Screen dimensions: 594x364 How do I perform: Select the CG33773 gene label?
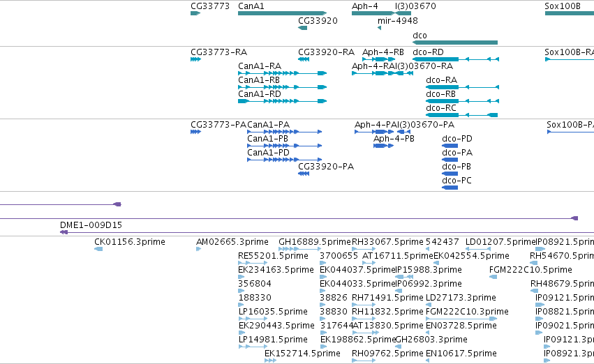click(x=210, y=6)
